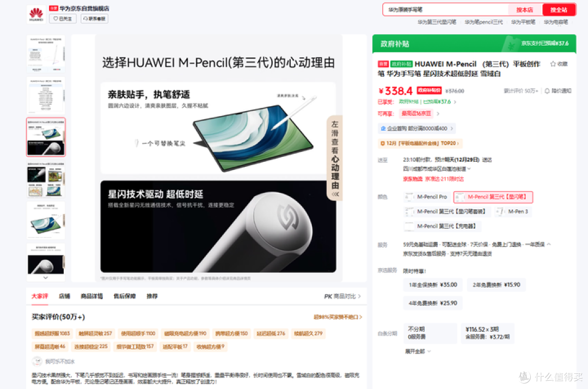Viewport: 588px width, 389px height.
Task: Switch to the 店铺 tab
Action: [64, 296]
